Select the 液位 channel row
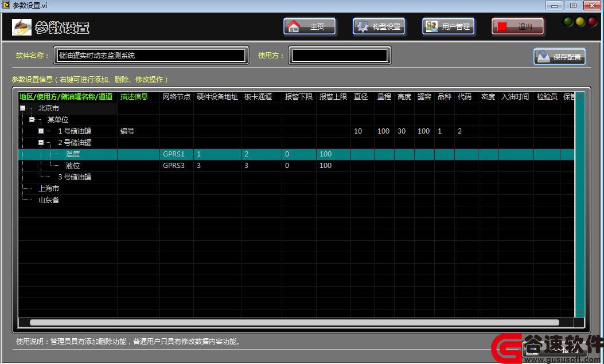Viewport: 604px width, 364px height. pyautogui.click(x=296, y=166)
